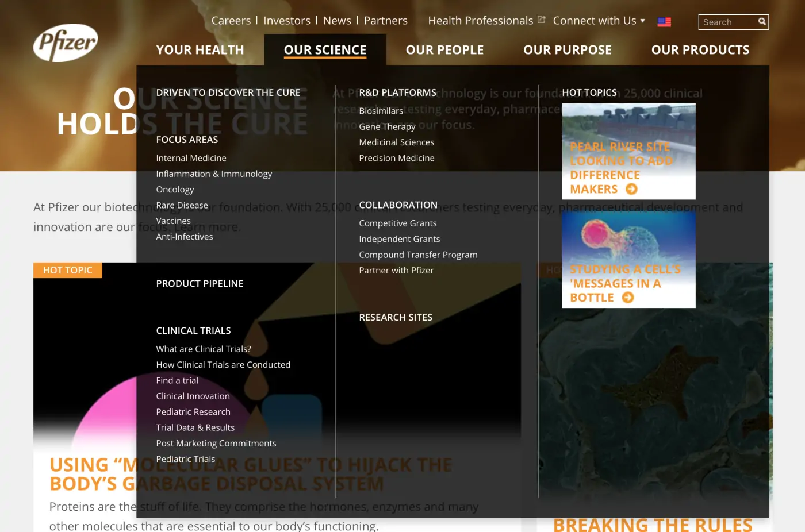The image size is (805, 532).
Task: Open Medicinal Sciences
Action: tap(397, 142)
